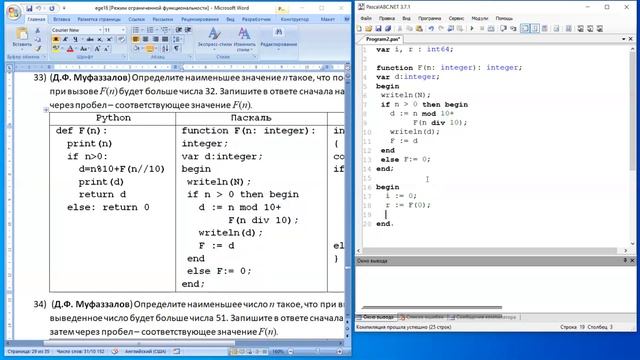The image size is (640, 360).
Task: Open the Вид ribbon tab in Word
Action: click(x=230, y=19)
